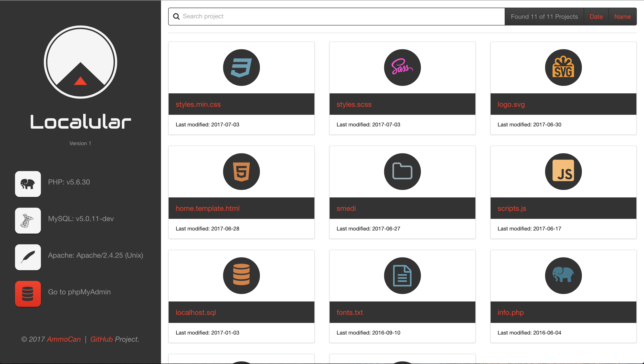The image size is (644, 364).
Task: Open the home.template.html file link
Action: pyautogui.click(x=208, y=208)
